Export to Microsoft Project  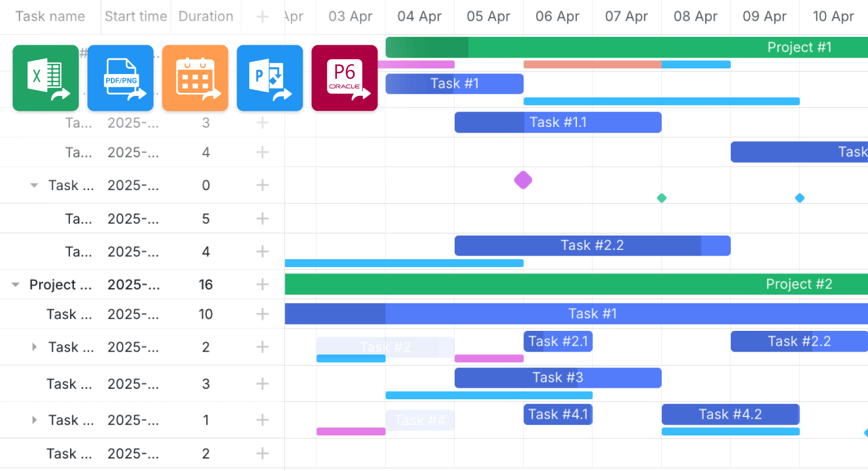coord(269,78)
